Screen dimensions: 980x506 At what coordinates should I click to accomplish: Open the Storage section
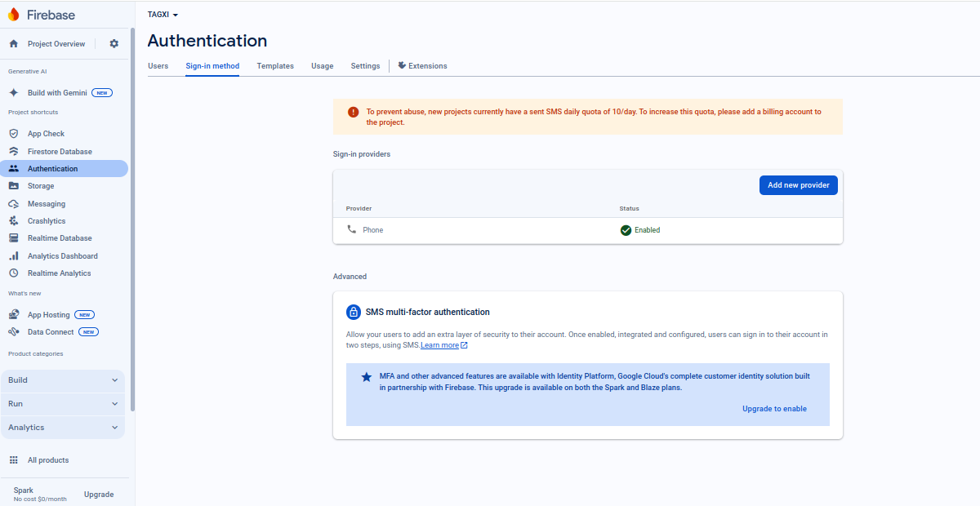[x=40, y=185]
